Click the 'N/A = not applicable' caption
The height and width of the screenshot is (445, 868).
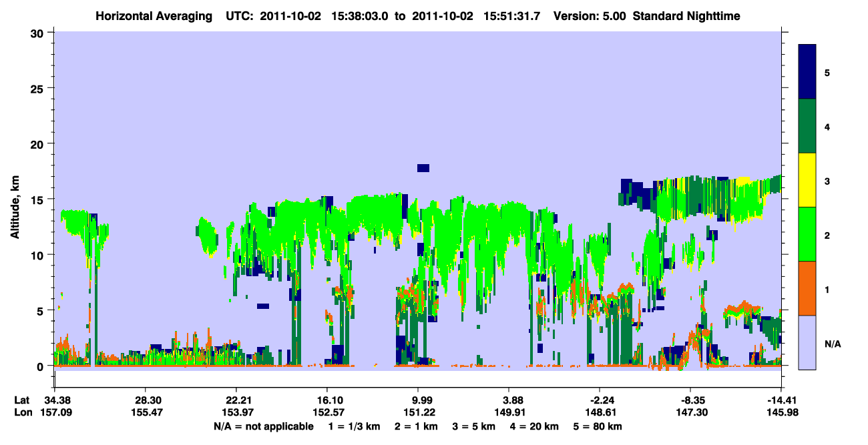(264, 426)
